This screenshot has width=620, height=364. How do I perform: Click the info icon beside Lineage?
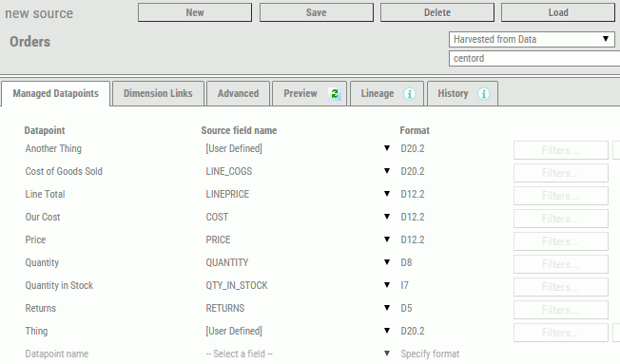(x=409, y=94)
